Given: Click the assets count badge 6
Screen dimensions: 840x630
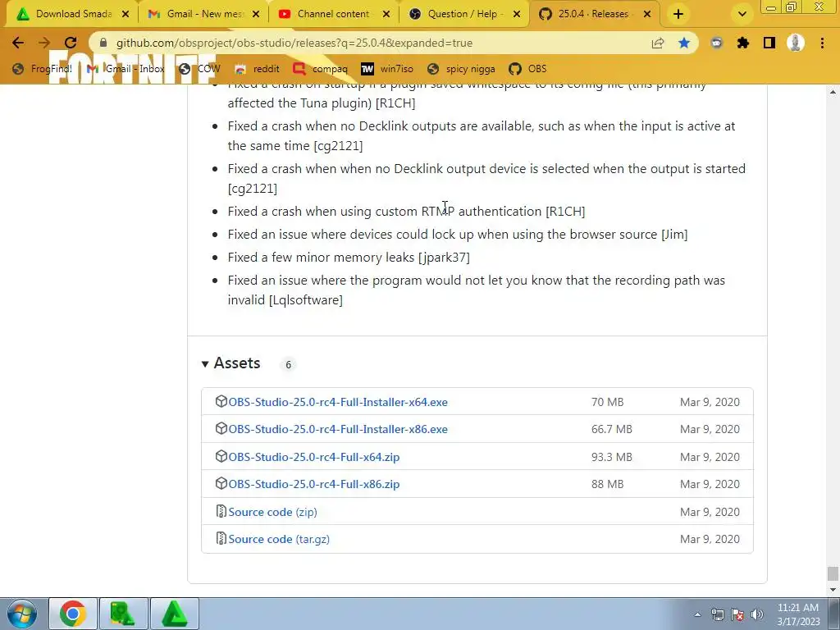Looking at the screenshot, I should tap(288, 364).
